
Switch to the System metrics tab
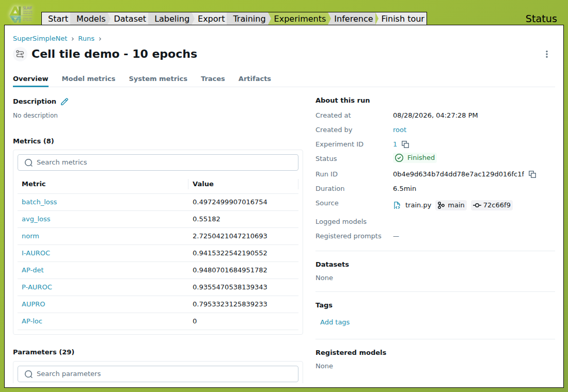click(x=158, y=78)
